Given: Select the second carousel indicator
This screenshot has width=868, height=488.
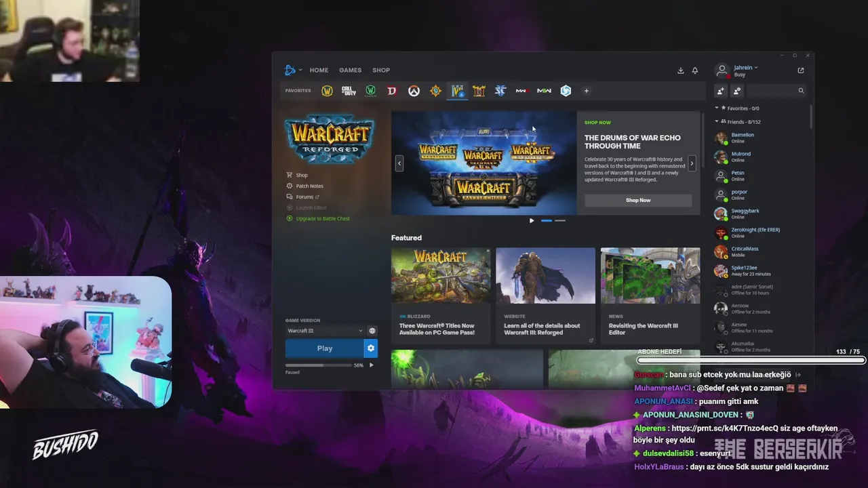Looking at the screenshot, I should tap(560, 220).
